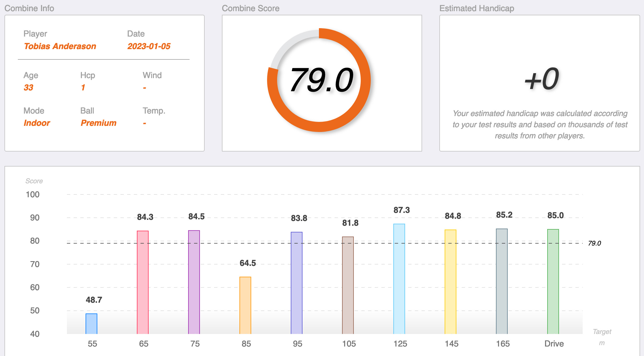
Task: Click the 64.5 score label
Action: point(248,263)
